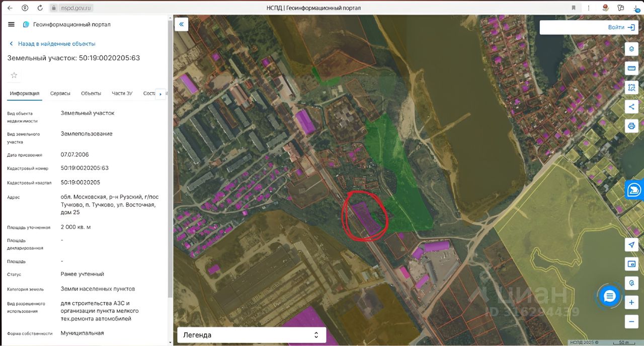644x346 pixels.
Task: Zoom in the map with plus
Action: 631,302
